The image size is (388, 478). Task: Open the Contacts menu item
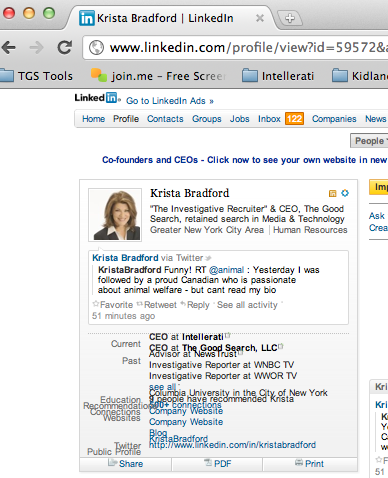165,119
